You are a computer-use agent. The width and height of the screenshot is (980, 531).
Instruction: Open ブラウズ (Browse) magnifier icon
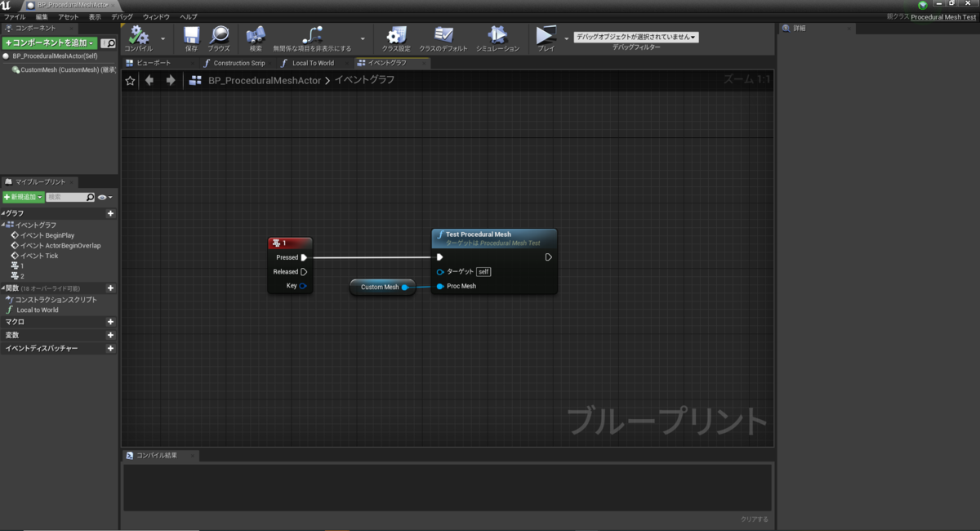click(x=219, y=35)
